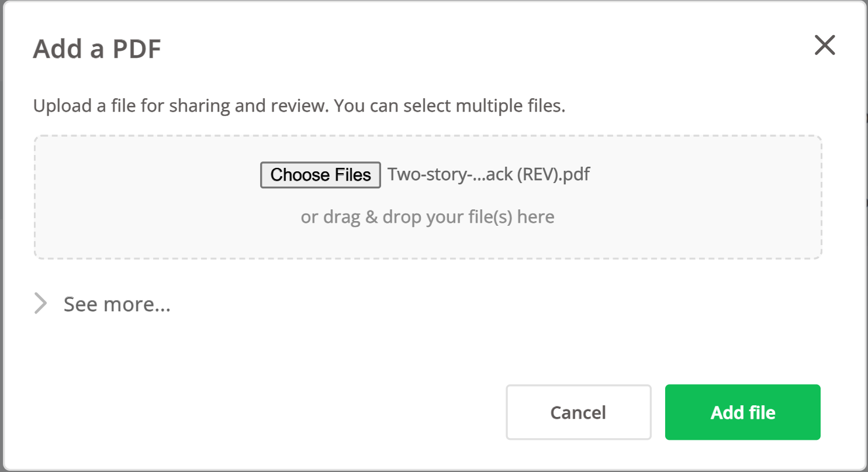Image resolution: width=868 pixels, height=472 pixels.
Task: Open the Choose Files file picker
Action: coord(320,175)
